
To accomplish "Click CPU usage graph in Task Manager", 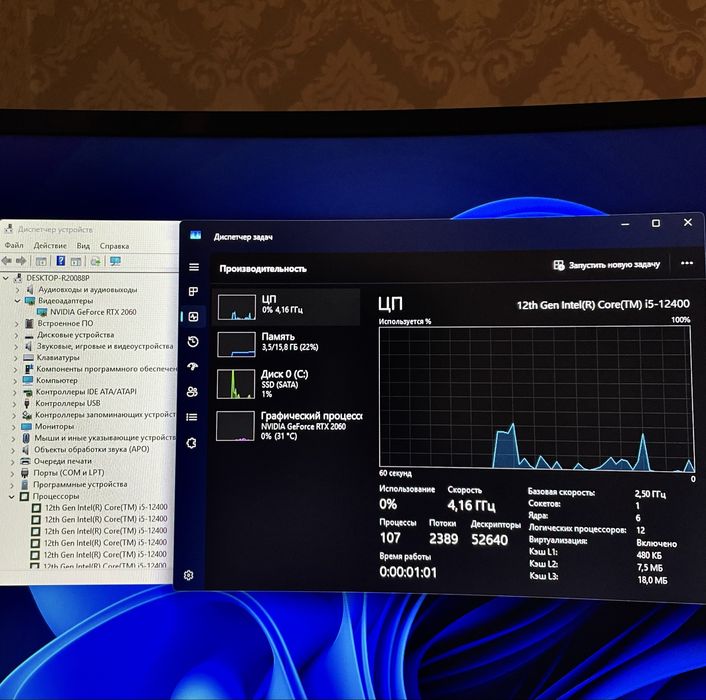I will pyautogui.click(x=536, y=398).
